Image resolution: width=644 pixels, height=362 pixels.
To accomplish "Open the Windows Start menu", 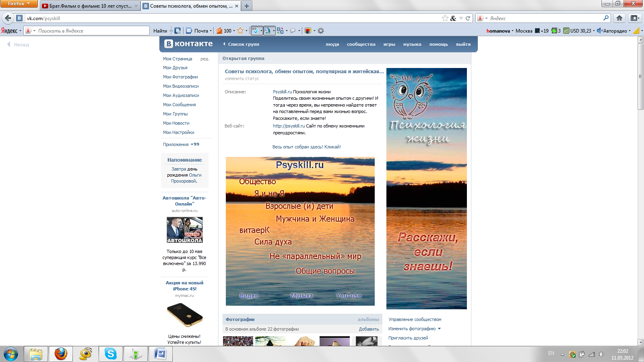I will pyautogui.click(x=11, y=354).
